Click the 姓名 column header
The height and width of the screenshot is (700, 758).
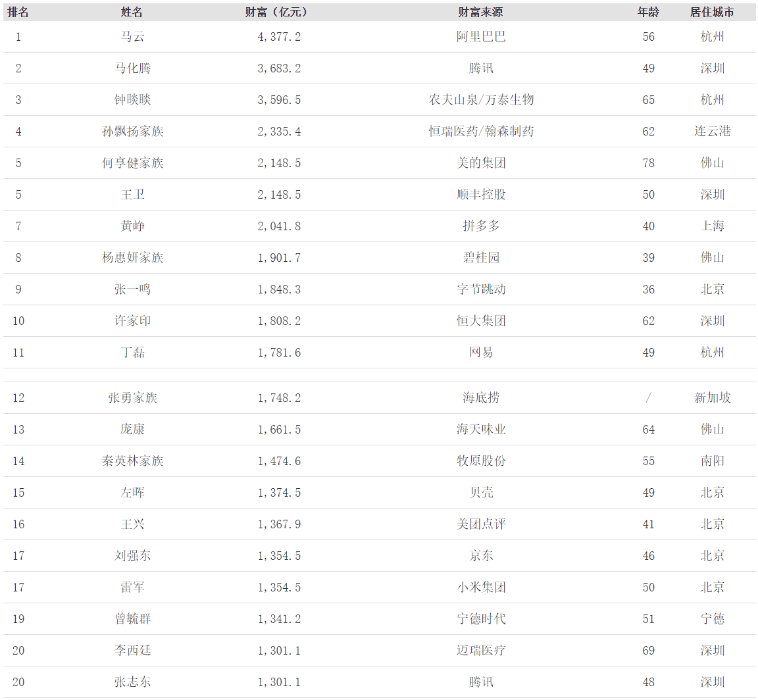[132, 11]
